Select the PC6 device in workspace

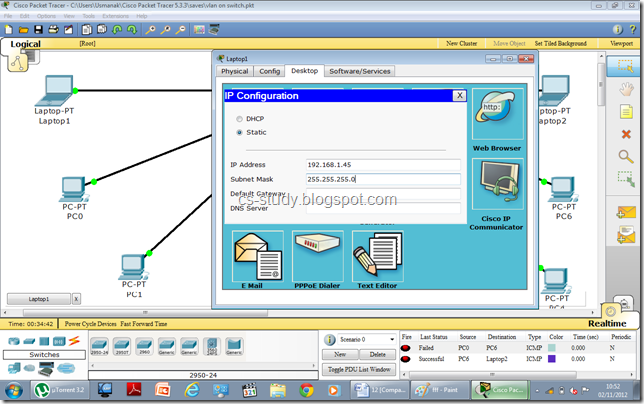pos(564,190)
